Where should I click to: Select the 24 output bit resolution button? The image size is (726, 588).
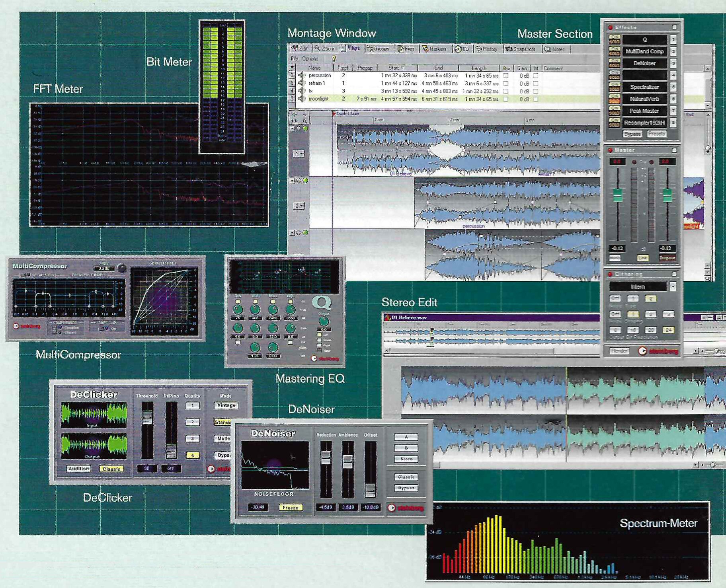click(668, 330)
